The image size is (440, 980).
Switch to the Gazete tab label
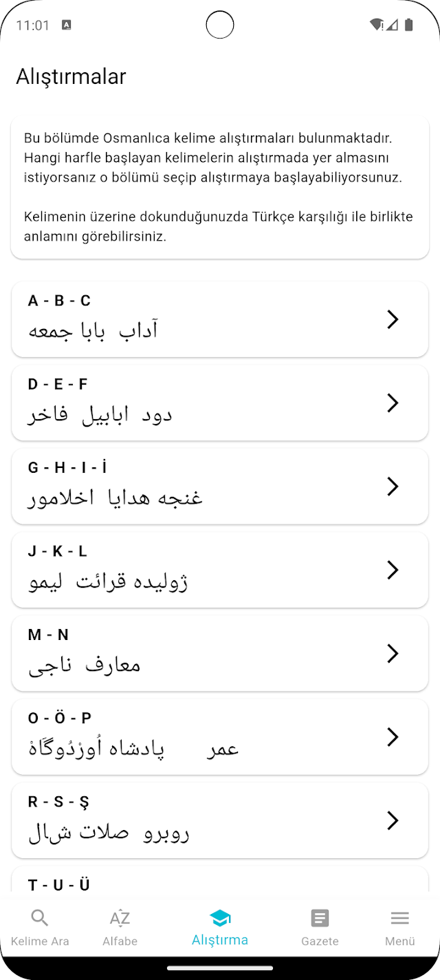click(320, 941)
